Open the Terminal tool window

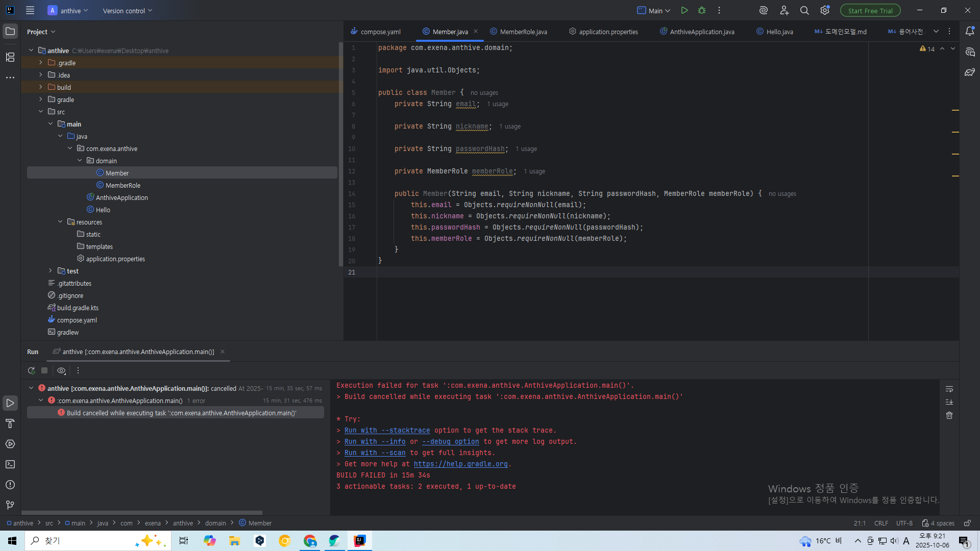(x=10, y=464)
